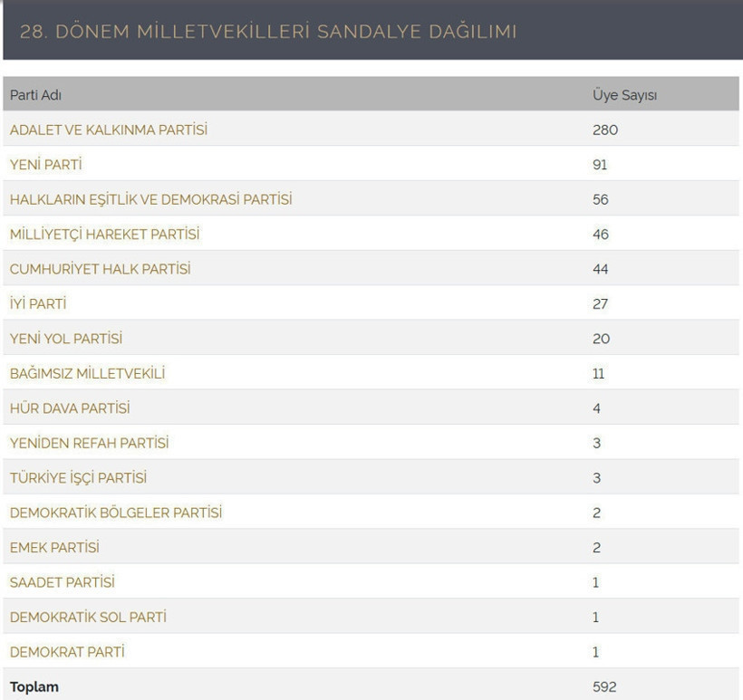
Task: Open the DEMOKRATİK SOL PARTİ link
Action: pyautogui.click(x=88, y=617)
